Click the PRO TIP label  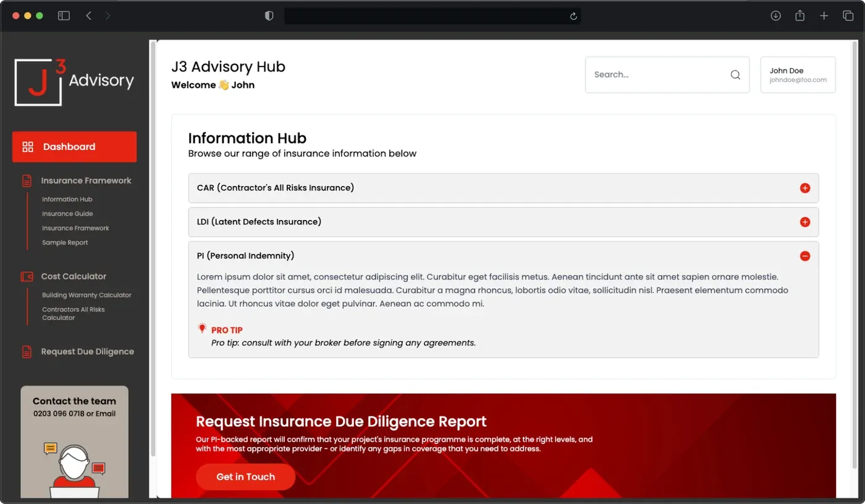coord(227,330)
